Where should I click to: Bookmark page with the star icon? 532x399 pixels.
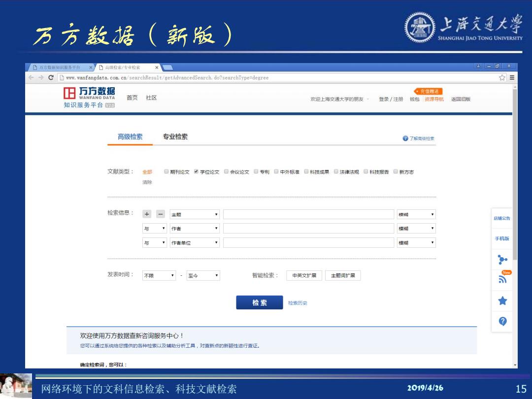tap(502, 78)
